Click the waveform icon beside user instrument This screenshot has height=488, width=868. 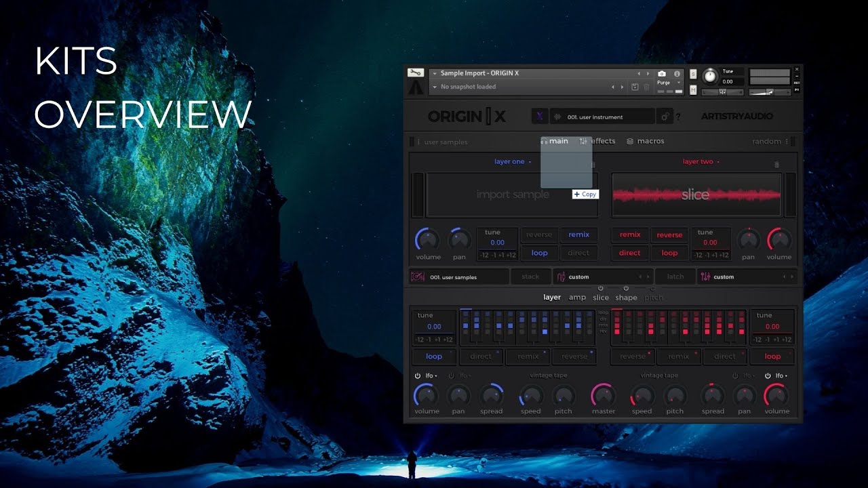[559, 117]
